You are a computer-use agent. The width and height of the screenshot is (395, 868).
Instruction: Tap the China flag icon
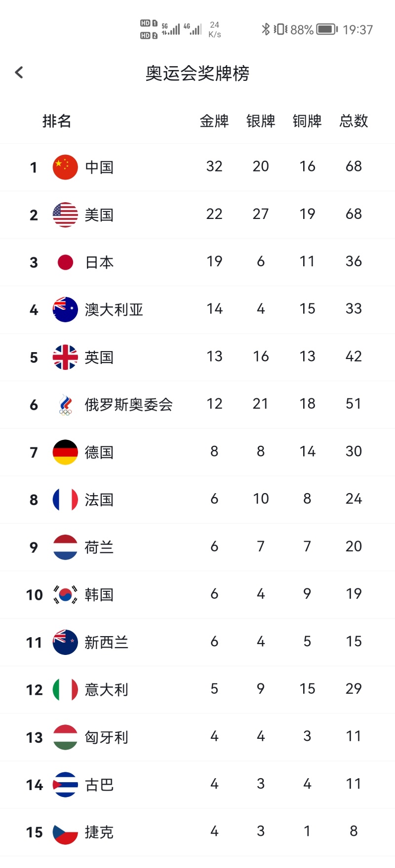coord(65,167)
